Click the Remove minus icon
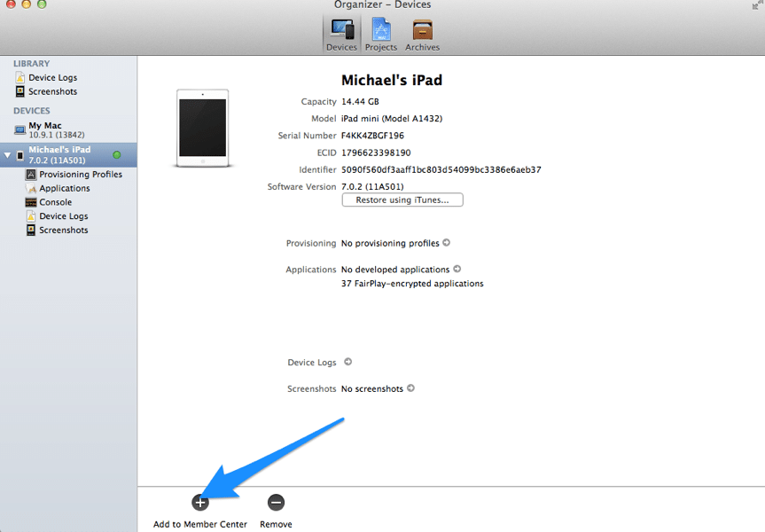The width and height of the screenshot is (765, 532). pos(277,502)
